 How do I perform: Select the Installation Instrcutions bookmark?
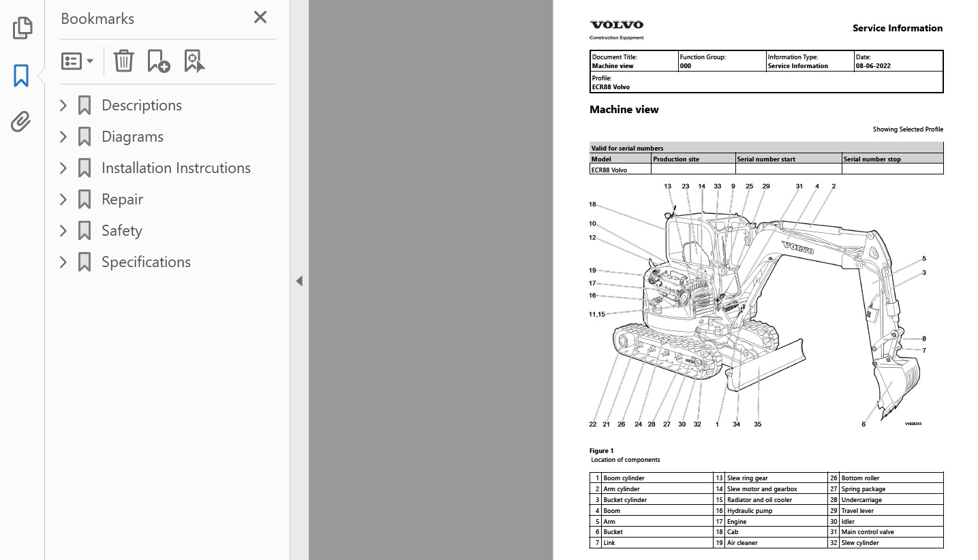click(x=176, y=168)
